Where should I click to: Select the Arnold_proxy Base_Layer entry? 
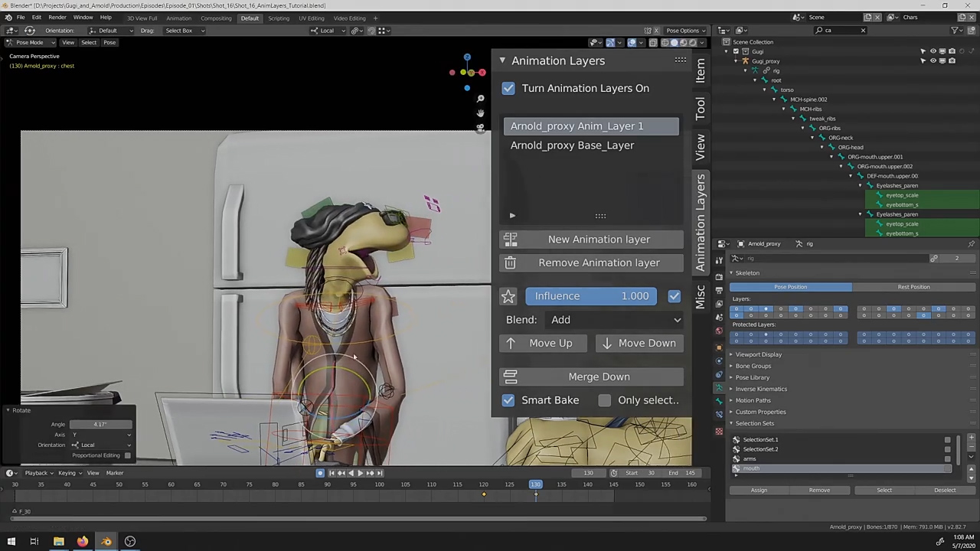(x=572, y=145)
